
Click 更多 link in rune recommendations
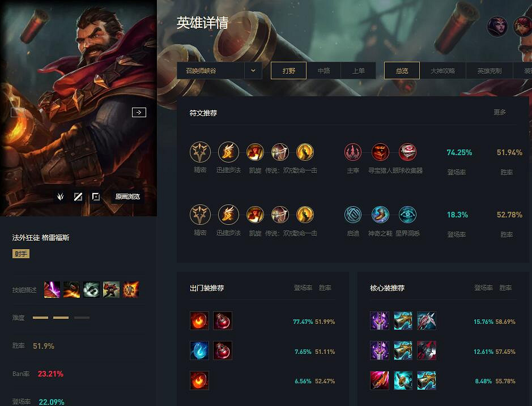500,112
